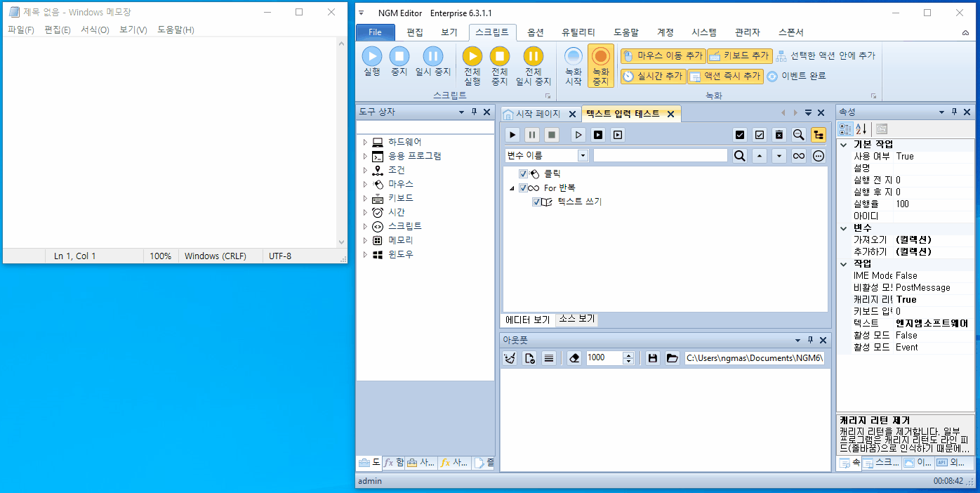Click the 전체 실행 (run all) icon
Viewport: 980px width, 493px height.
(472, 56)
